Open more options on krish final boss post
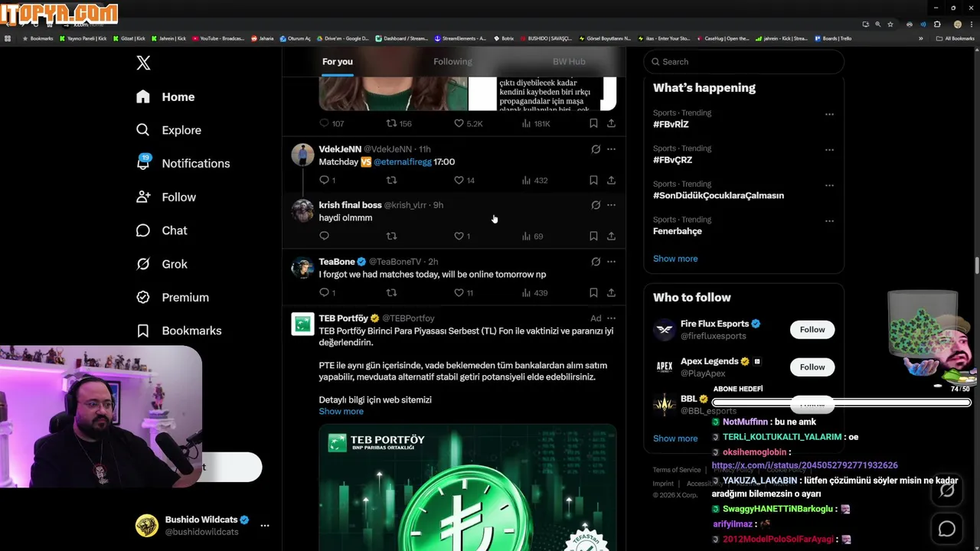Screen dimensions: 980x551 611,205
